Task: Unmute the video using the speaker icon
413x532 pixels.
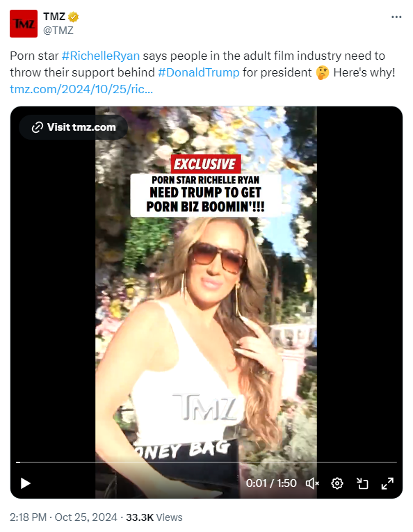Action: 312,483
